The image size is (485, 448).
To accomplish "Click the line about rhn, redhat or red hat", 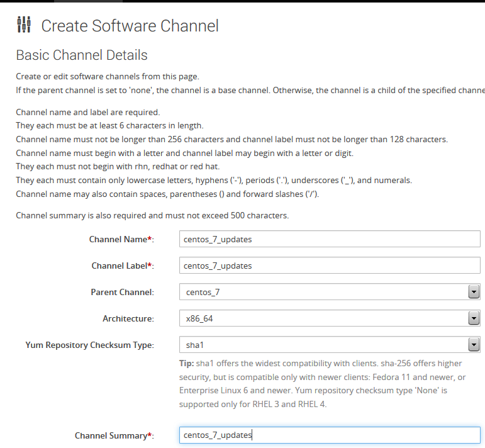I will click(118, 167).
